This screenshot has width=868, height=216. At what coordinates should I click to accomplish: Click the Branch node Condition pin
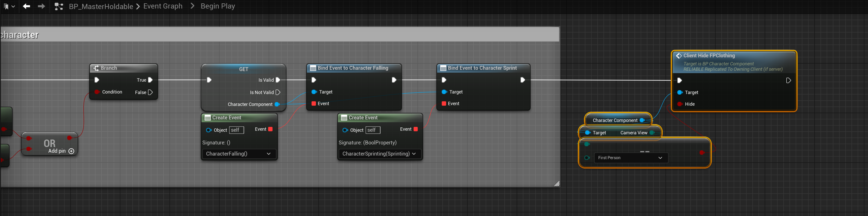[97, 92]
